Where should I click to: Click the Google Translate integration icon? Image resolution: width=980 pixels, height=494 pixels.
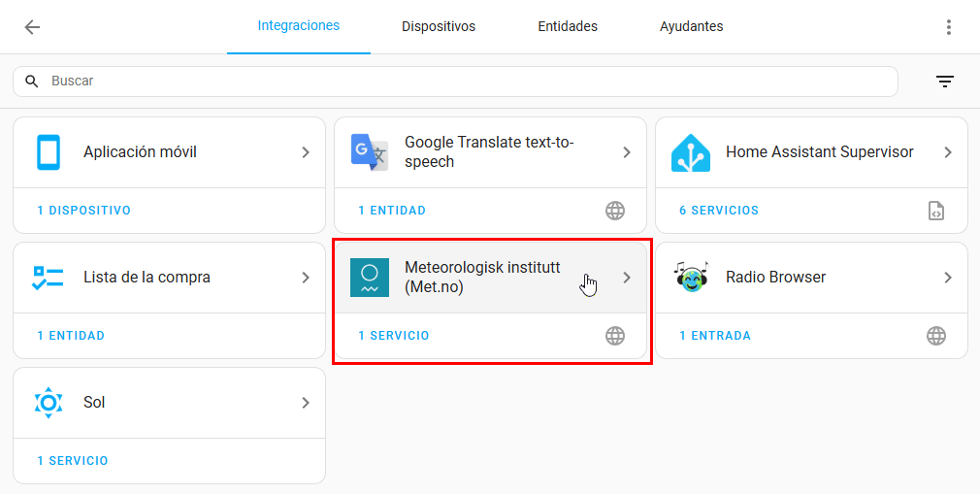pyautogui.click(x=370, y=152)
